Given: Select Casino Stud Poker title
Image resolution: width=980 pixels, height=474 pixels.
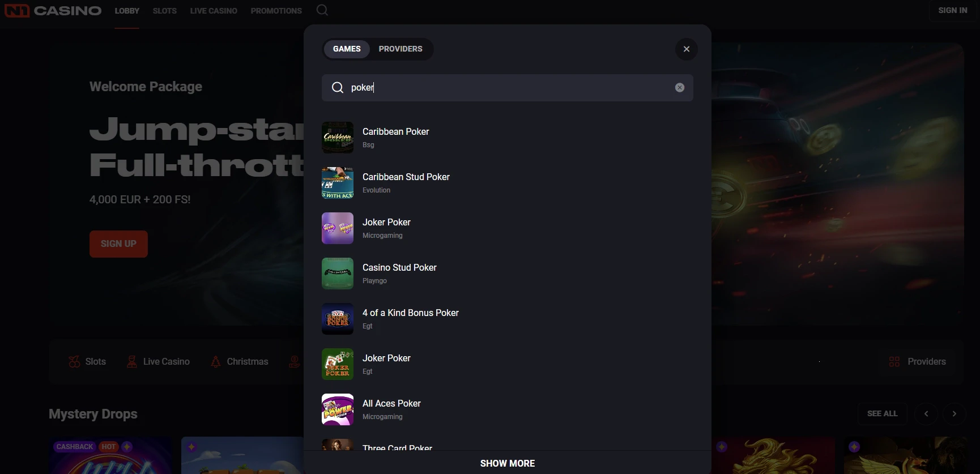Looking at the screenshot, I should (x=399, y=268).
